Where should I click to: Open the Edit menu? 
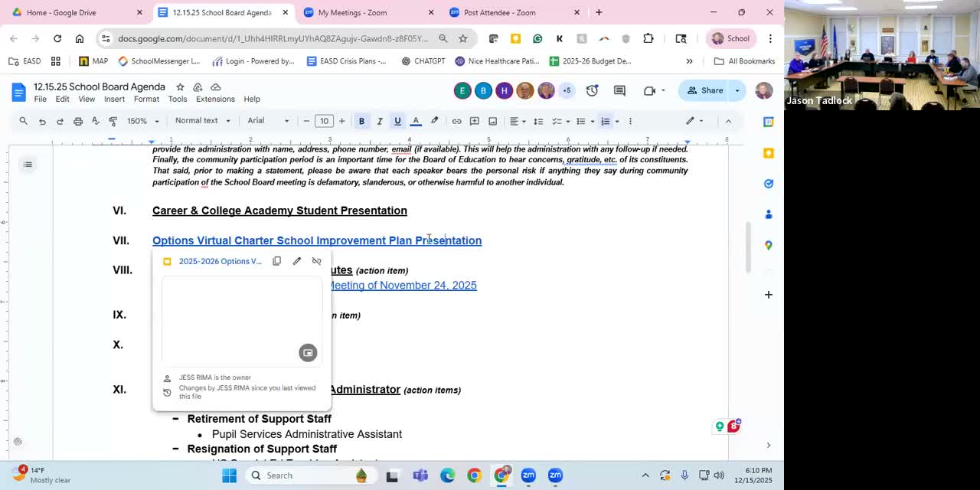(62, 99)
